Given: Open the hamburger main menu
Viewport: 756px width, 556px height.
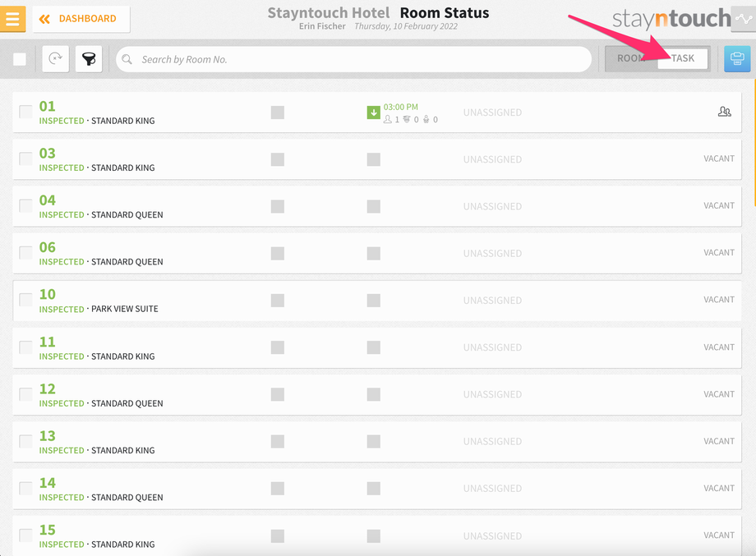Looking at the screenshot, I should point(12,19).
